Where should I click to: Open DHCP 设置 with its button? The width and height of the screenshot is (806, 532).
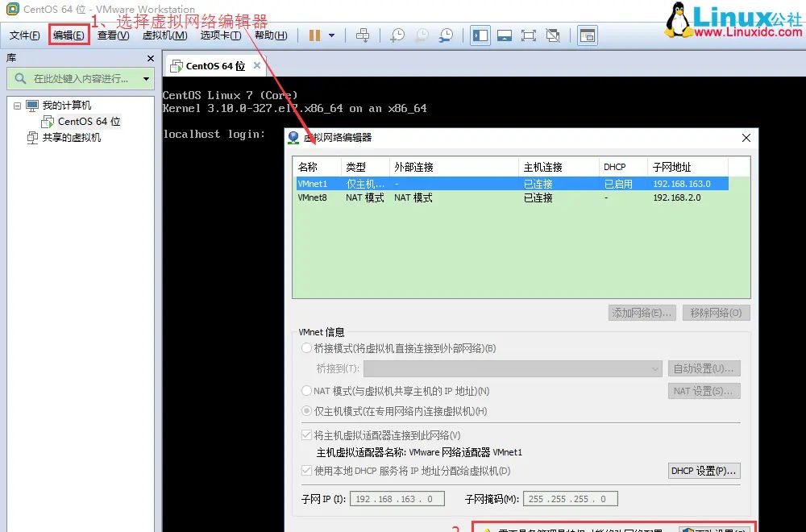click(x=704, y=471)
